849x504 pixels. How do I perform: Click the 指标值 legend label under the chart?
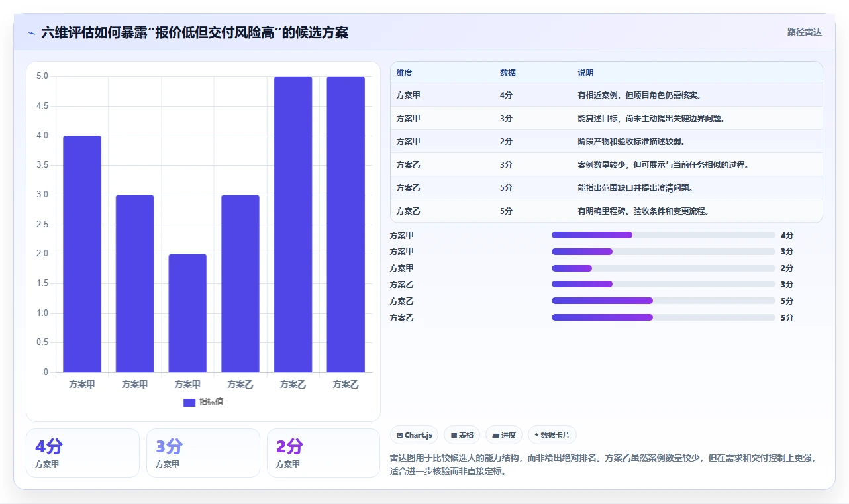tap(211, 403)
